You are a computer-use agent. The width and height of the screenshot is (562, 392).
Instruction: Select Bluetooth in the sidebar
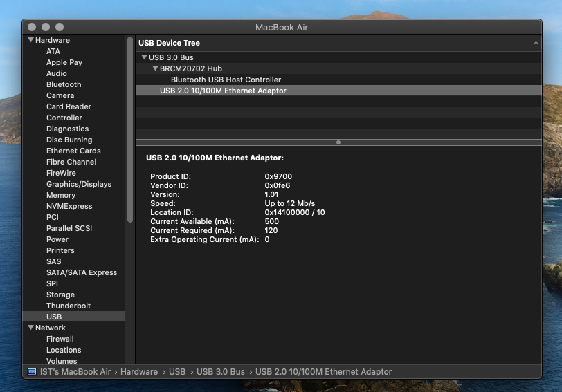64,84
